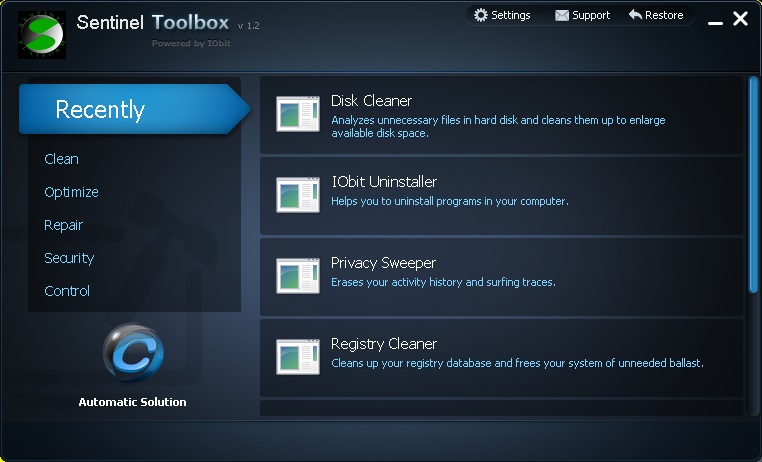Close the Sentinel Toolbox window
762x462 pixels.
tap(740, 18)
